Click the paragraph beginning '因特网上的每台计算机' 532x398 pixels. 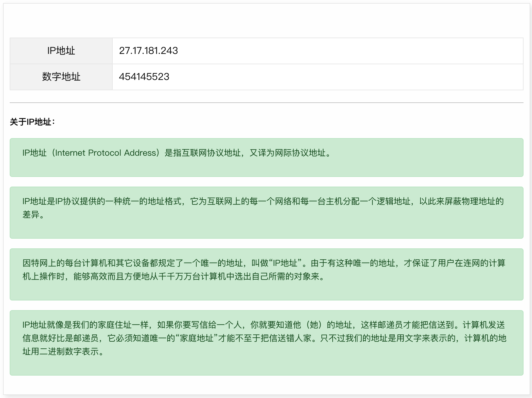(x=267, y=274)
